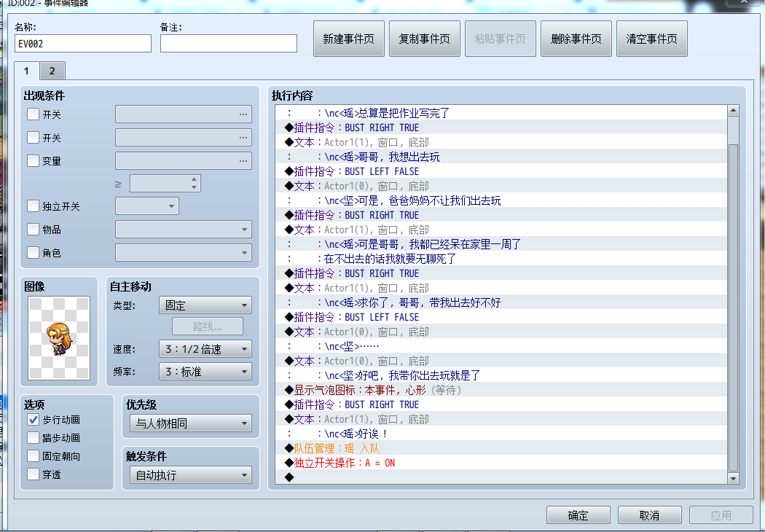Select the 队伍管理：瑶 入队 command

(x=501, y=448)
